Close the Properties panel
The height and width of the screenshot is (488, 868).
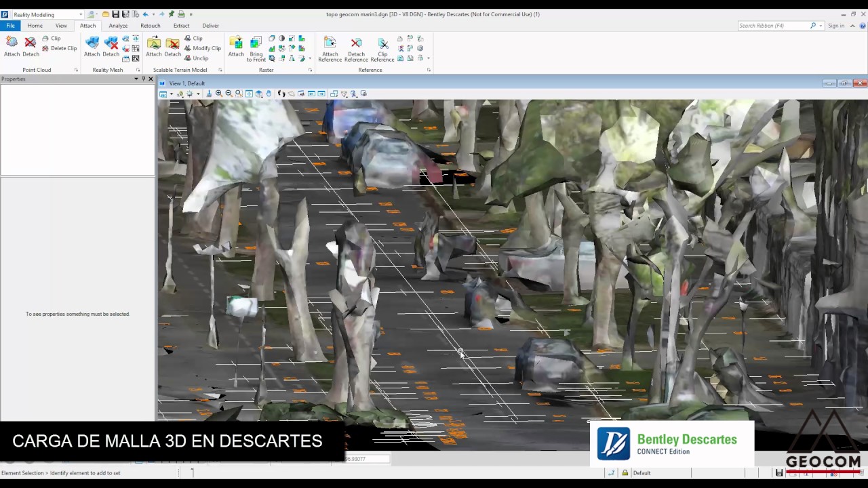tap(151, 79)
